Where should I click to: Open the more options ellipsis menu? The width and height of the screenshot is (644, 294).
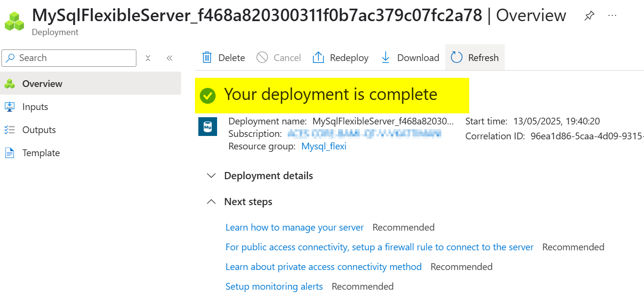tap(612, 15)
